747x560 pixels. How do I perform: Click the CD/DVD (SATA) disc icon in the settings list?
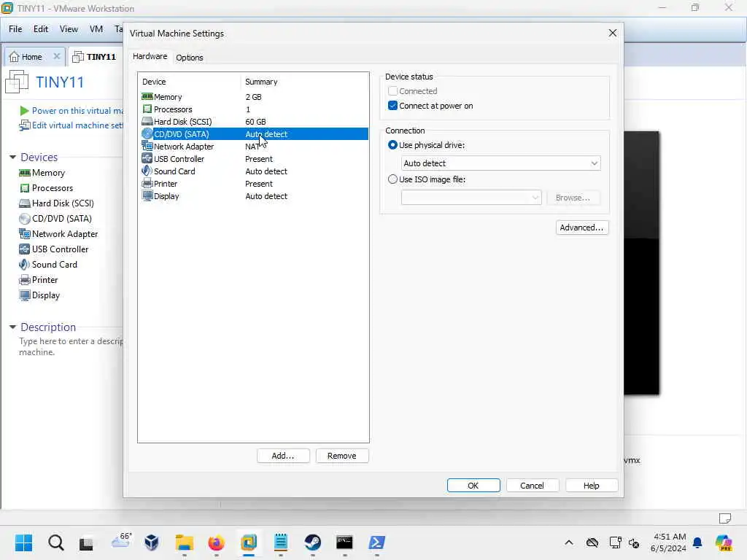tap(147, 134)
